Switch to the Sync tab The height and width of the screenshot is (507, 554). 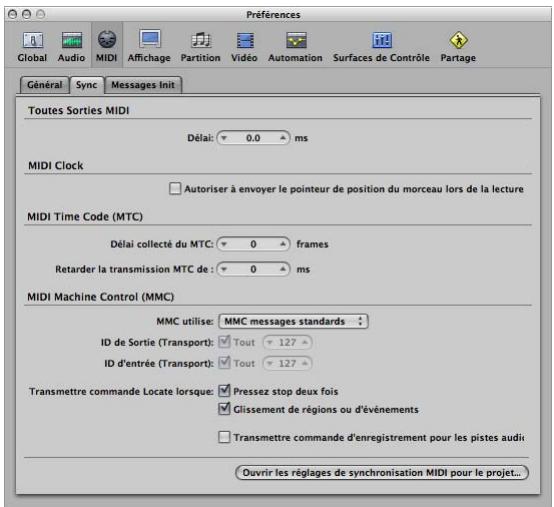(87, 85)
